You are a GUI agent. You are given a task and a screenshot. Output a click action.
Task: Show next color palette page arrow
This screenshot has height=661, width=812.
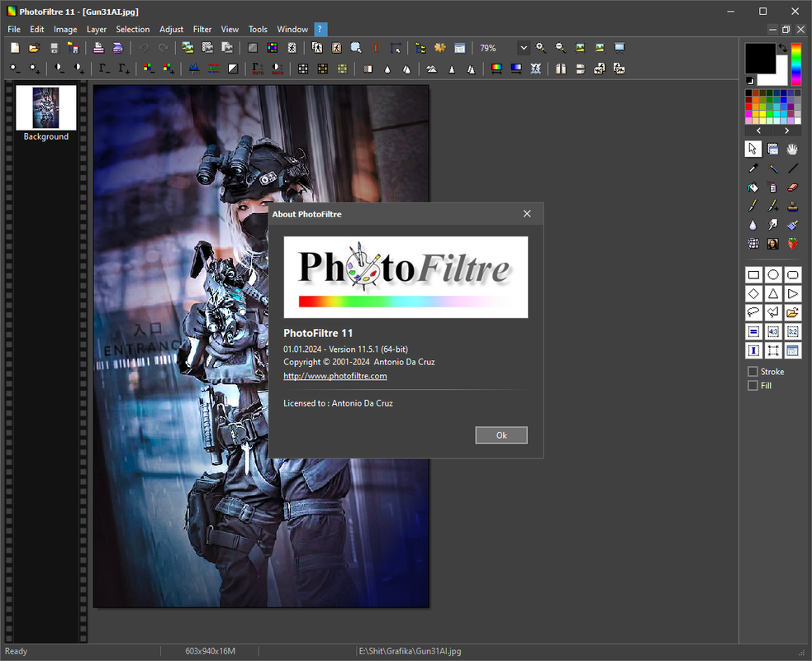click(786, 131)
